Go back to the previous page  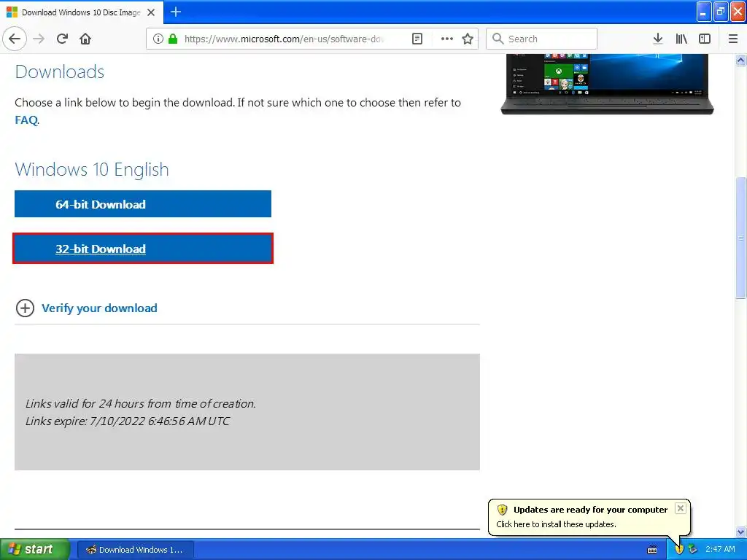(15, 39)
